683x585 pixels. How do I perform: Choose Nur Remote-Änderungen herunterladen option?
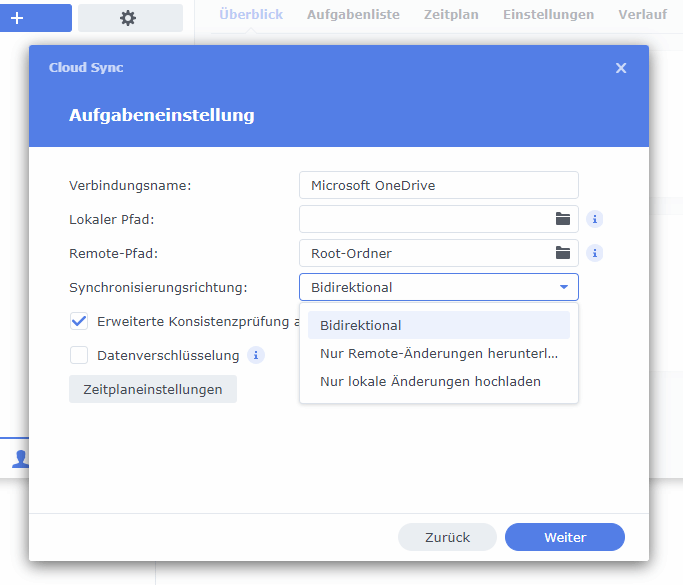click(439, 353)
